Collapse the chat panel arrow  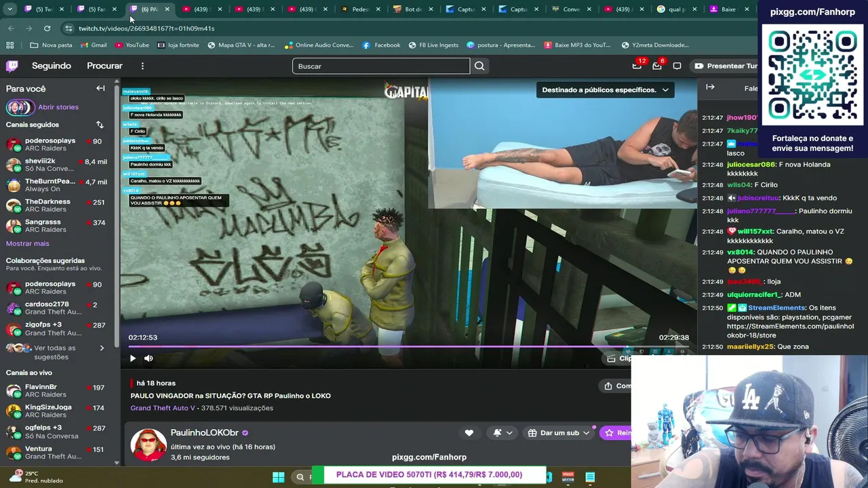[x=710, y=87]
